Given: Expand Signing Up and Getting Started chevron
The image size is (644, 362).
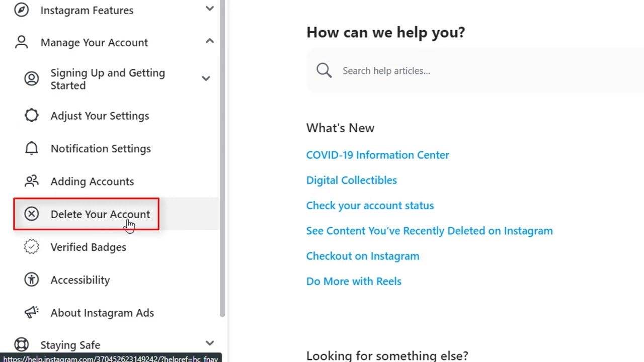Looking at the screenshot, I should tap(206, 78).
